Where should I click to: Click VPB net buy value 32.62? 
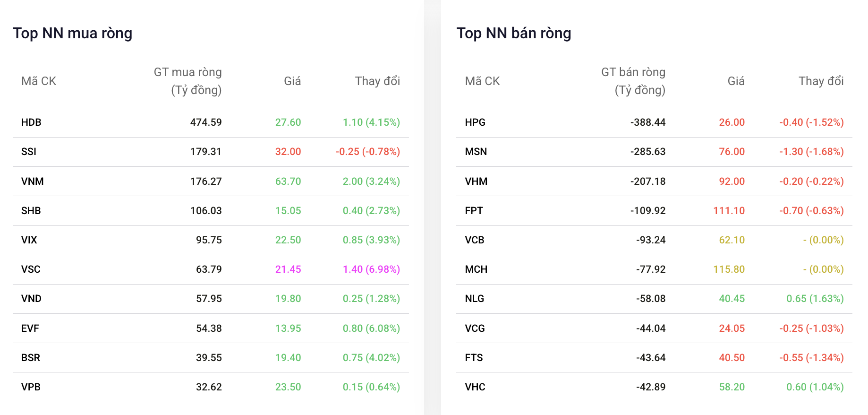tap(209, 387)
